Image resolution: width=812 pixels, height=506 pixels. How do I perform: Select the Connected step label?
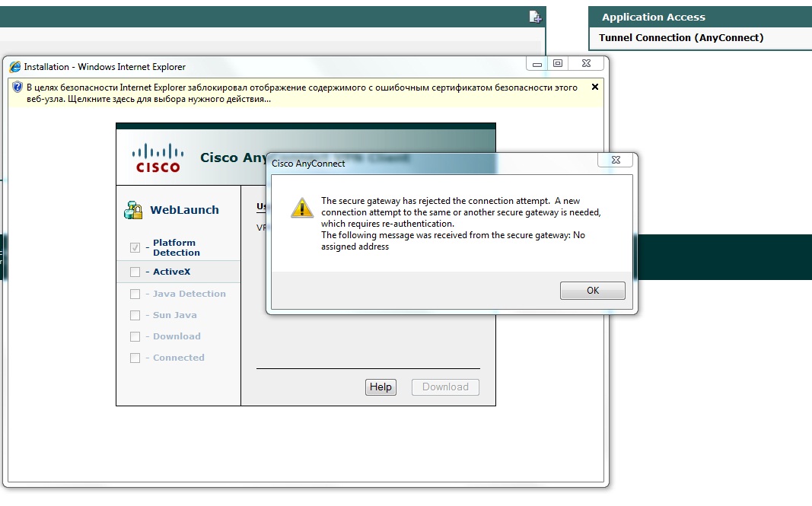tap(179, 358)
